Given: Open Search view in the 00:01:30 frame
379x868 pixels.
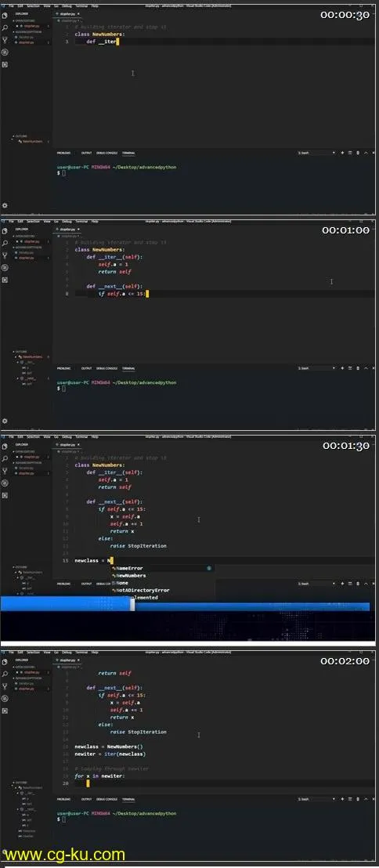Looking at the screenshot, I should [x=5, y=458].
